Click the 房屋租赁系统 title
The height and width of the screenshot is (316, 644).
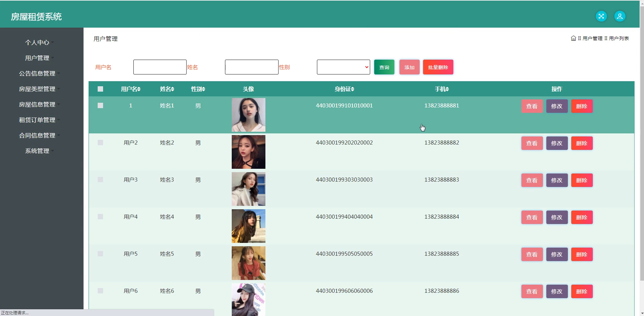36,17
